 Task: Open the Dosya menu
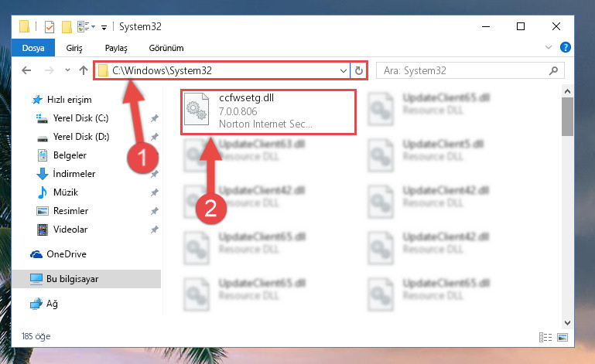pyautogui.click(x=33, y=48)
